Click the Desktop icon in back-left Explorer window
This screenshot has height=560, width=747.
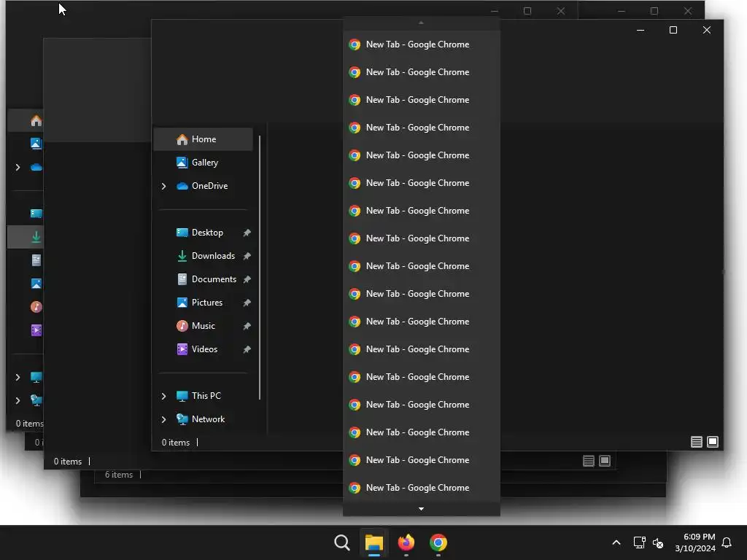(36, 214)
